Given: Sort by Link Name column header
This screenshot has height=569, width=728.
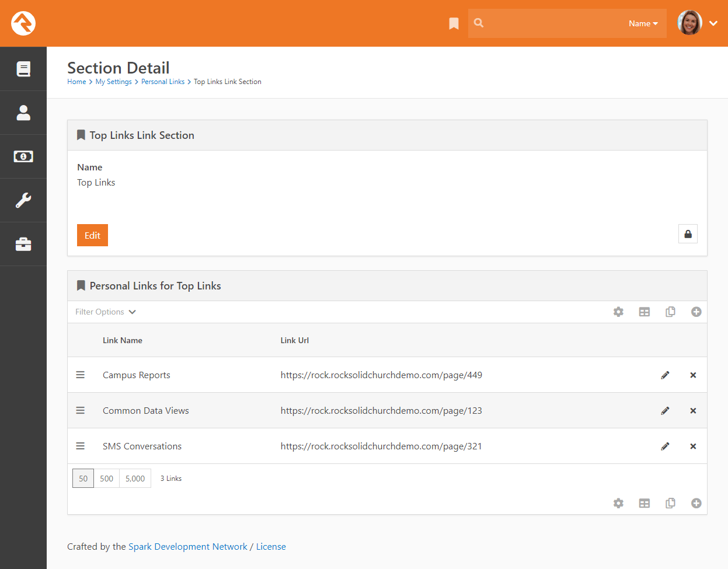Looking at the screenshot, I should (x=123, y=340).
